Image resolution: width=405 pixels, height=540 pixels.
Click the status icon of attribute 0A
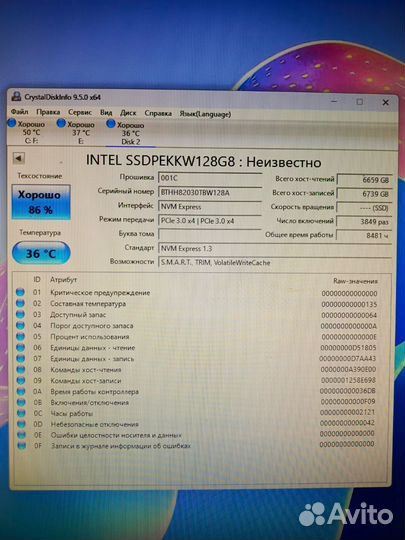click(x=21, y=392)
